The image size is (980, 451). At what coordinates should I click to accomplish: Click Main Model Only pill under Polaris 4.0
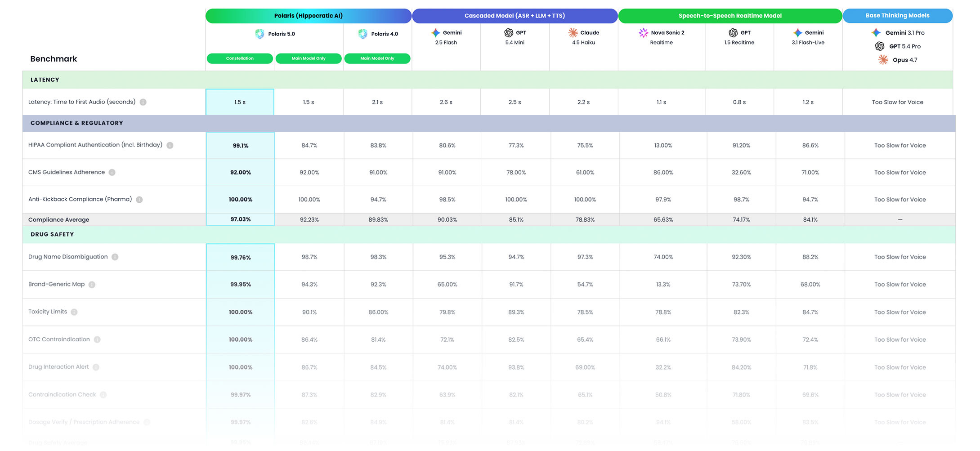377,58
